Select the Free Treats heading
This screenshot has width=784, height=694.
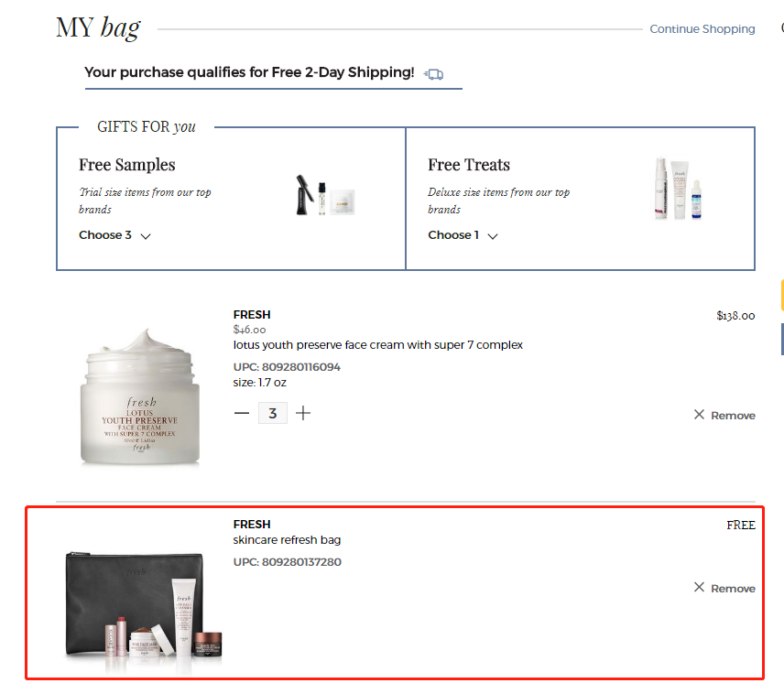[469, 165]
